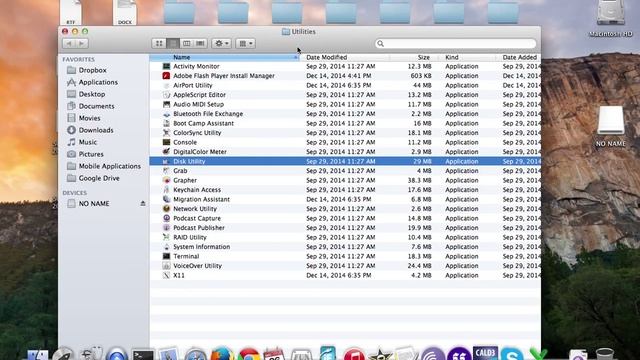Select the DigitalColor Meter icon
The image size is (640, 360).
click(x=166, y=151)
